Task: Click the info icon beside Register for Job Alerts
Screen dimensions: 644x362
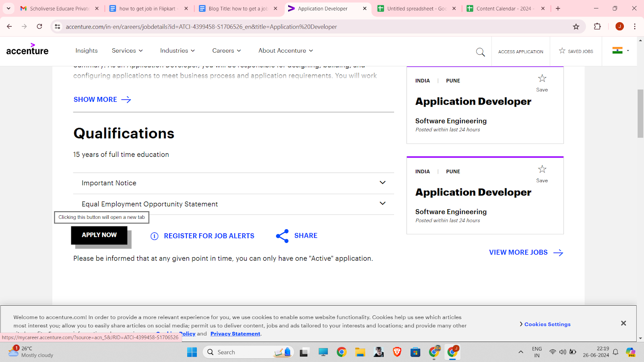Action: click(154, 236)
